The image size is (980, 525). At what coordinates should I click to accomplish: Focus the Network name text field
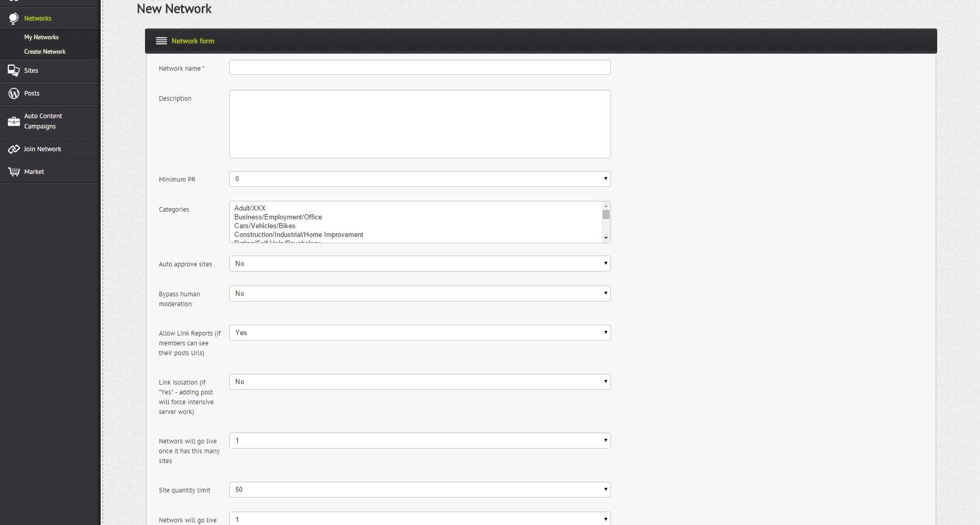(x=420, y=68)
